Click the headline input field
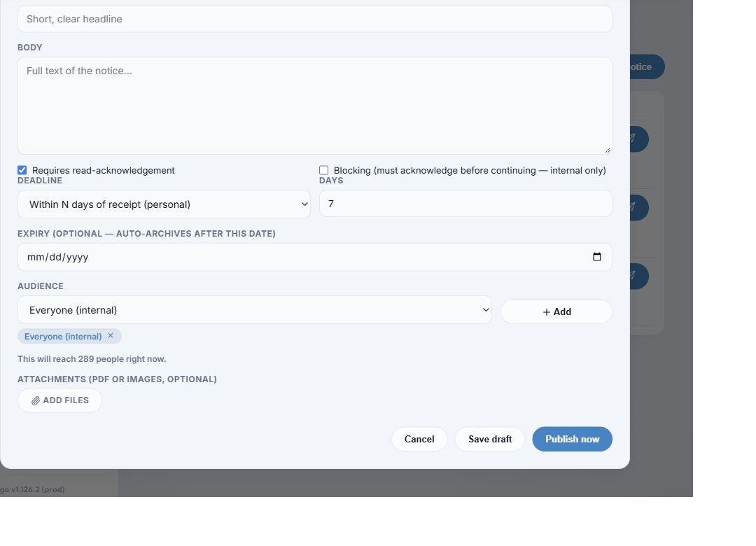 315,20
